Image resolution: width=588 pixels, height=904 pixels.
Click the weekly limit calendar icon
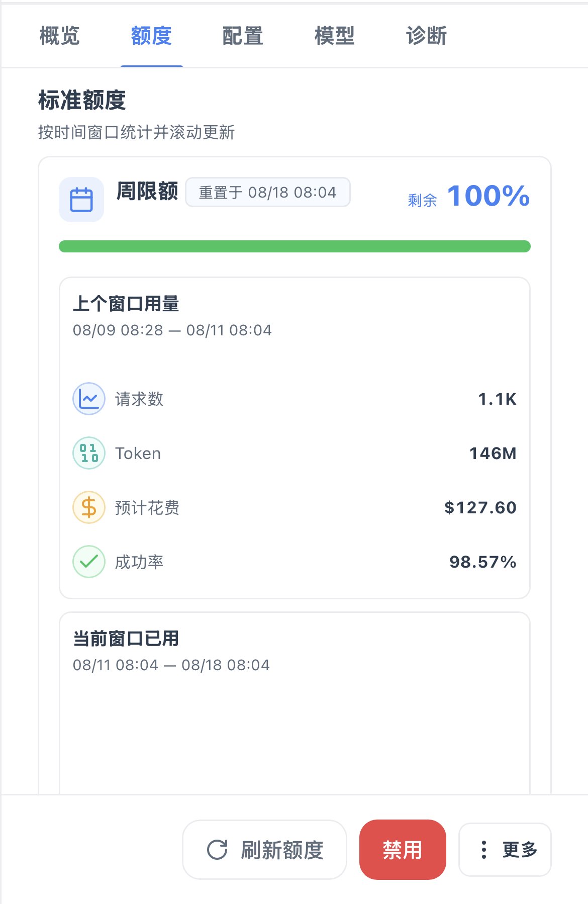click(81, 200)
